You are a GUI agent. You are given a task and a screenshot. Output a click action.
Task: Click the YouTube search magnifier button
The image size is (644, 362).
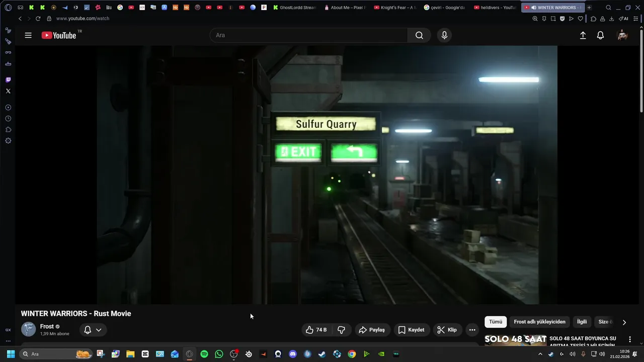pyautogui.click(x=419, y=35)
